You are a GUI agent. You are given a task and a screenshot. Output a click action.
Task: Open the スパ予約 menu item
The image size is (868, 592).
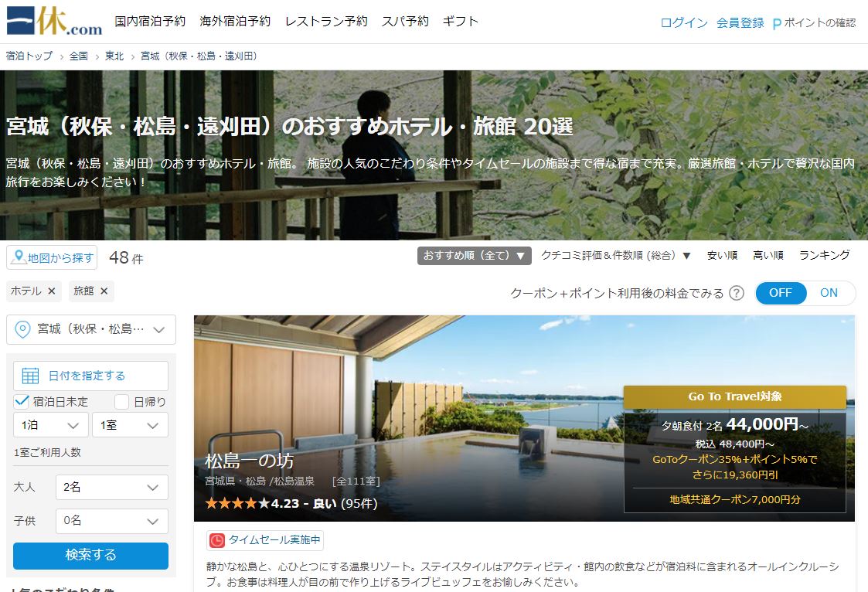[405, 22]
